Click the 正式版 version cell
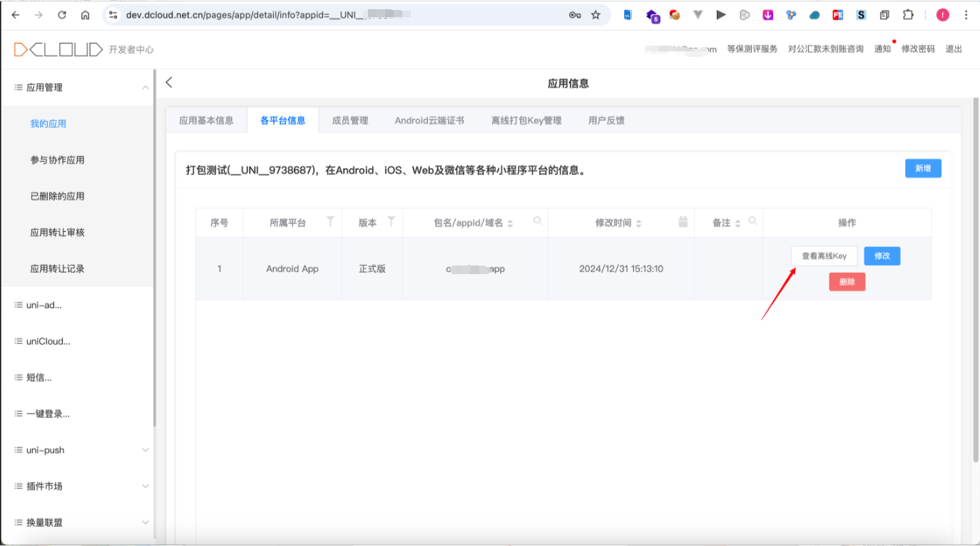 click(x=372, y=269)
